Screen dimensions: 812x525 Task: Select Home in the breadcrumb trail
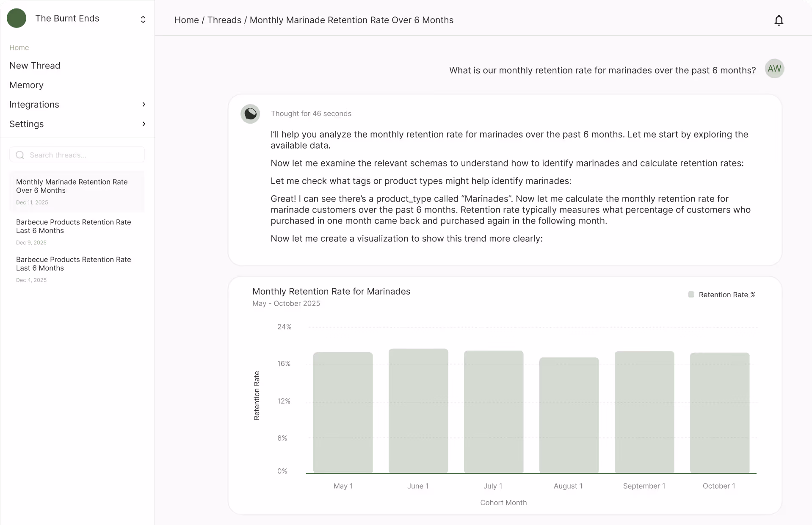(x=187, y=20)
